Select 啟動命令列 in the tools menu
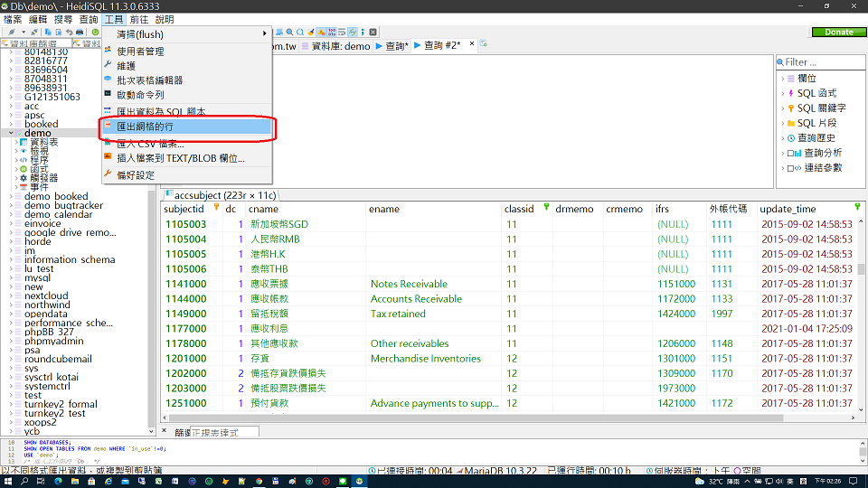 pyautogui.click(x=187, y=95)
